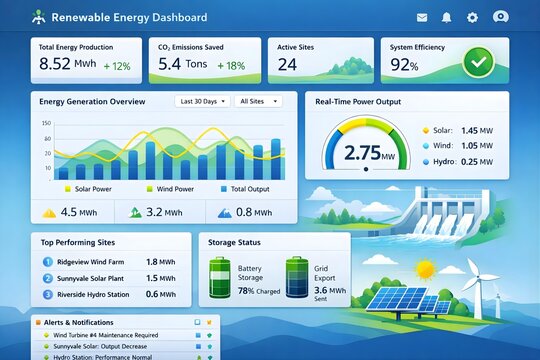Screen dimensions: 540x360
Task: Open the user profile icon
Action: [x=501, y=17]
